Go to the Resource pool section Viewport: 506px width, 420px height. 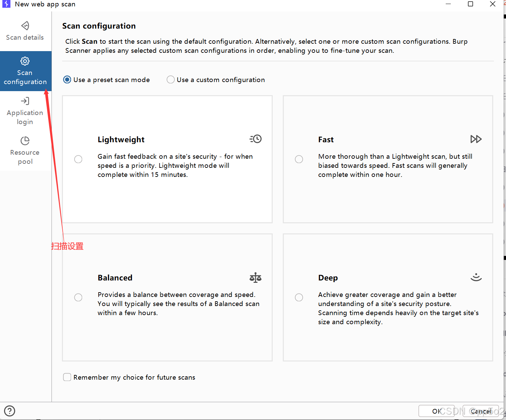click(x=25, y=151)
